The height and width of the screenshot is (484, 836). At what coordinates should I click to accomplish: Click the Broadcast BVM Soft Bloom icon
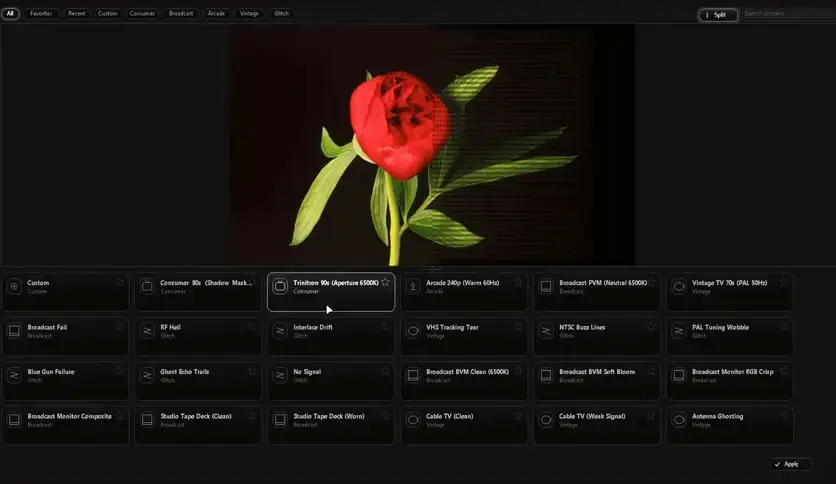coord(546,375)
